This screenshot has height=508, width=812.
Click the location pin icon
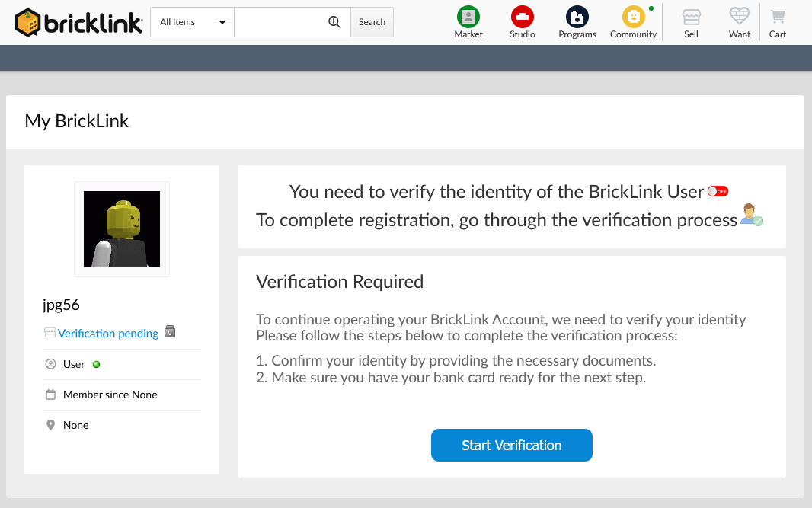click(51, 425)
